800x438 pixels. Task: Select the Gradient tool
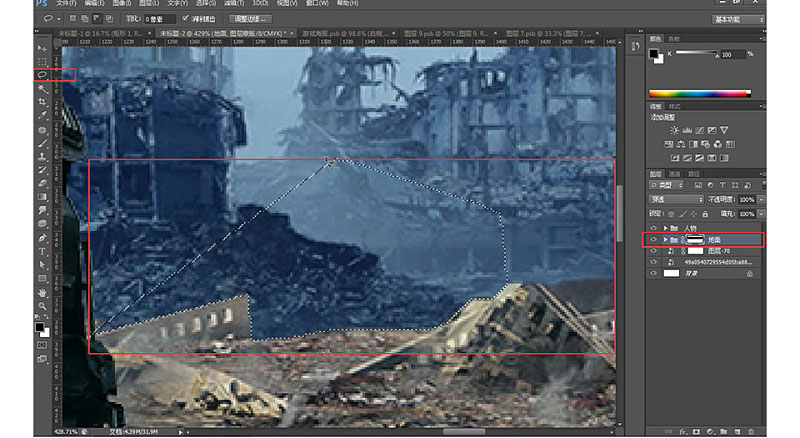point(42,197)
